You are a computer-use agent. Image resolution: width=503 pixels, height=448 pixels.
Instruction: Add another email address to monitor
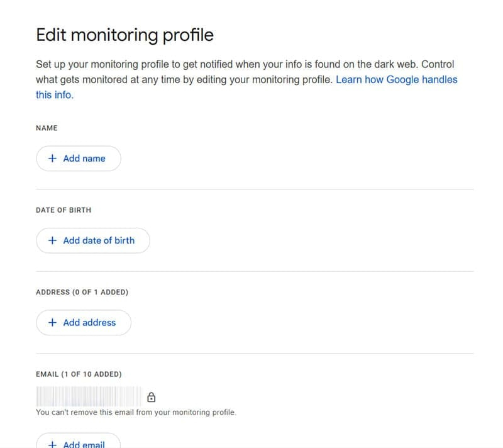tap(78, 444)
